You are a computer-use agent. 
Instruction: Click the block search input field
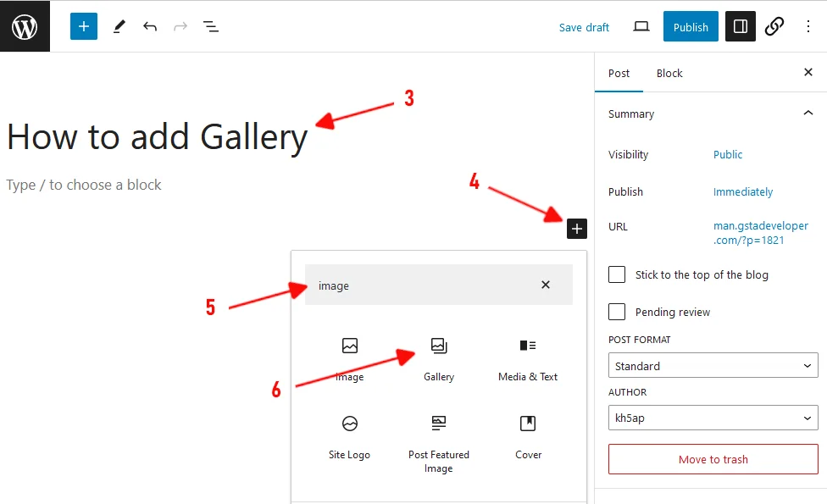tap(424, 285)
